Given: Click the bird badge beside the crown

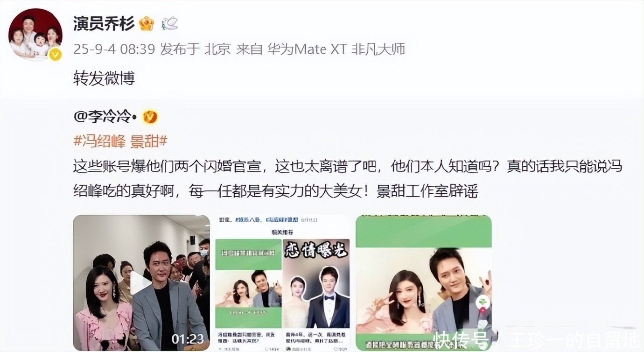Looking at the screenshot, I should [x=169, y=24].
